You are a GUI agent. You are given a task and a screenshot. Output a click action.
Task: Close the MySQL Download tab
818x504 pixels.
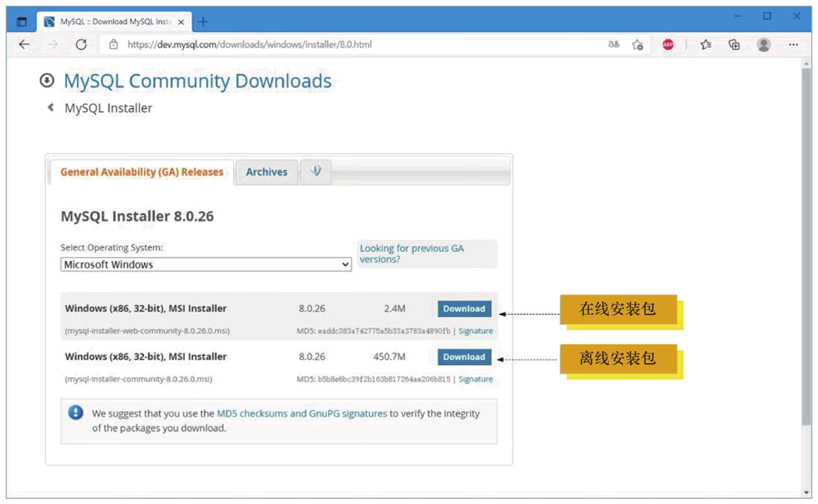(x=181, y=22)
